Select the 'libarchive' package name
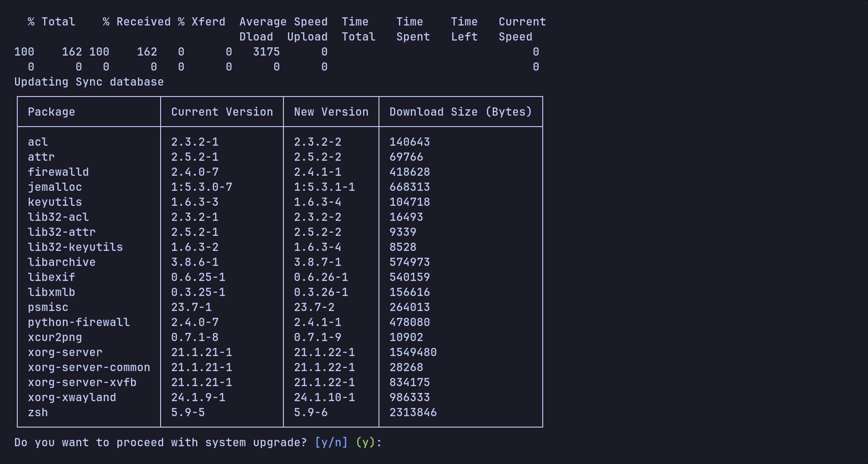This screenshot has width=868, height=464. click(x=62, y=262)
